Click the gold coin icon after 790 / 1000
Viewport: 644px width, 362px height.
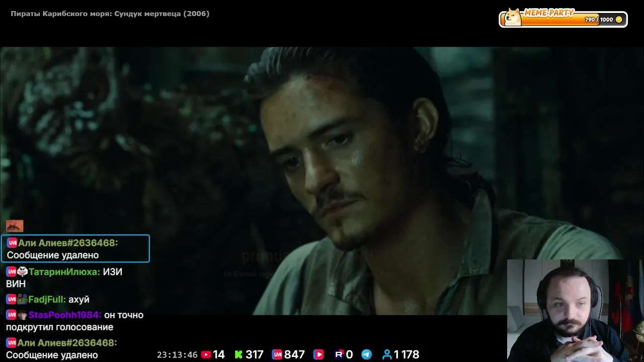[x=619, y=20]
